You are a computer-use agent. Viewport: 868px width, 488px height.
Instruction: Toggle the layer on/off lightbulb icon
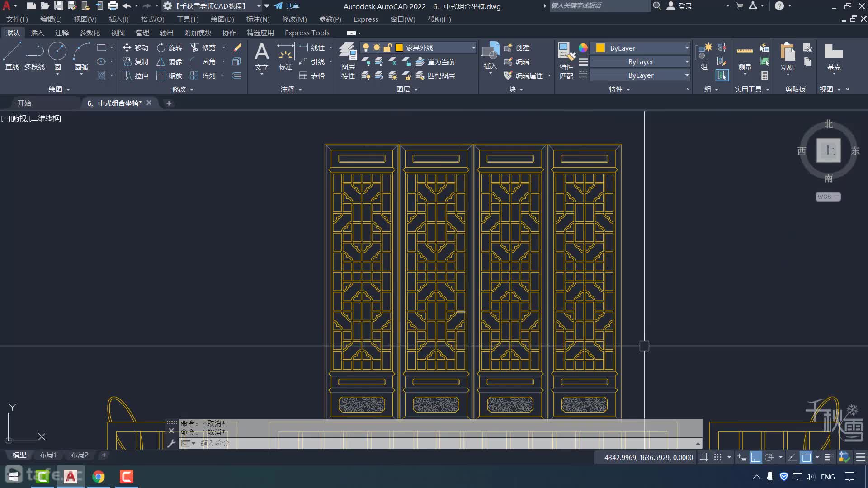pyautogui.click(x=366, y=47)
